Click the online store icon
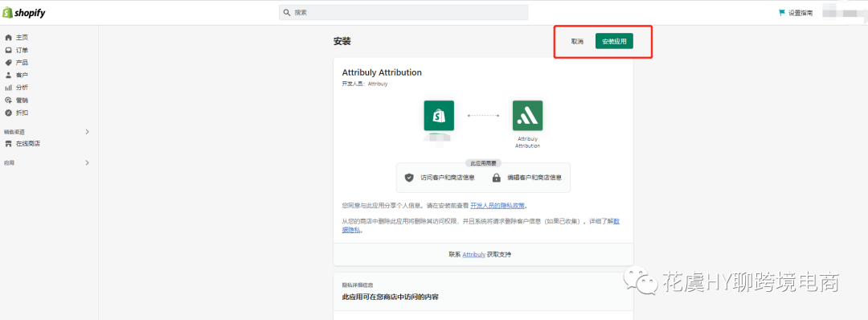 click(8, 144)
